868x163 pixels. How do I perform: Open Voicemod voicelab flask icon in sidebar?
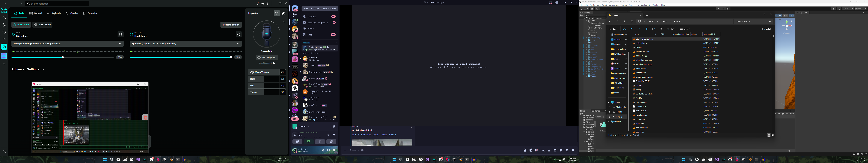[4, 40]
